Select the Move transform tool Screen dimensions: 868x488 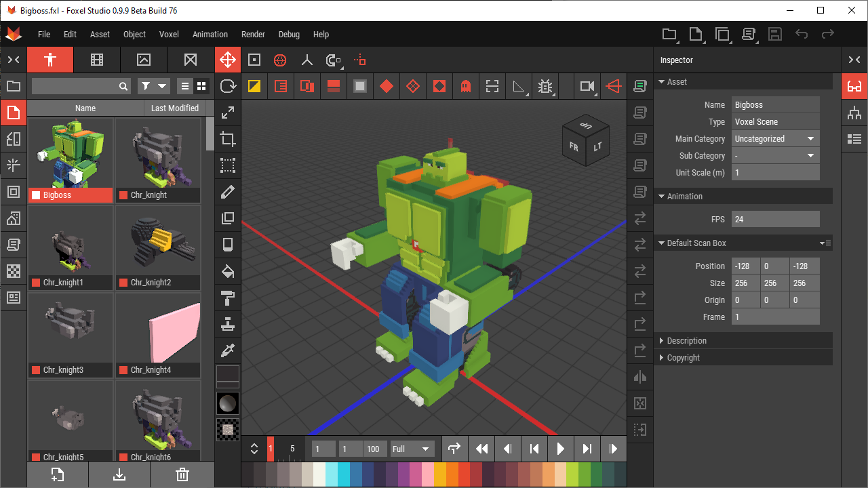pyautogui.click(x=227, y=59)
